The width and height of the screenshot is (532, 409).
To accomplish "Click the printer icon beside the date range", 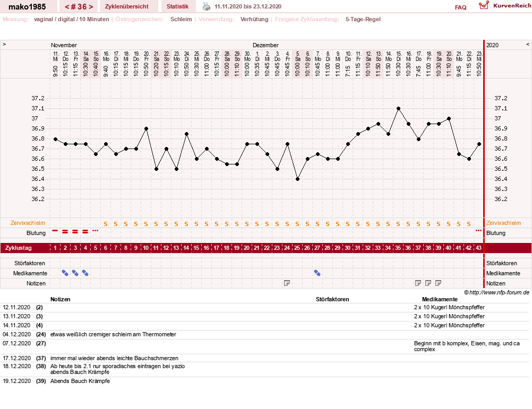I will pos(207,6).
